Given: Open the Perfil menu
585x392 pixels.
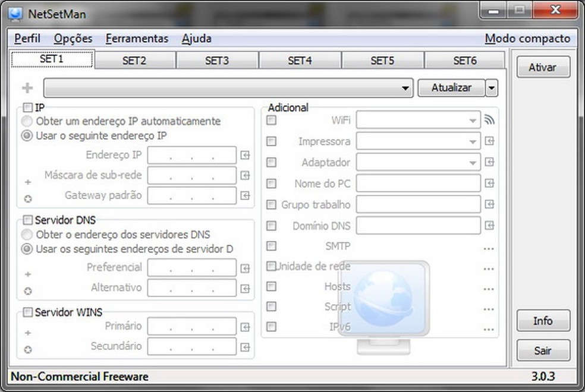Looking at the screenshot, I should (27, 39).
